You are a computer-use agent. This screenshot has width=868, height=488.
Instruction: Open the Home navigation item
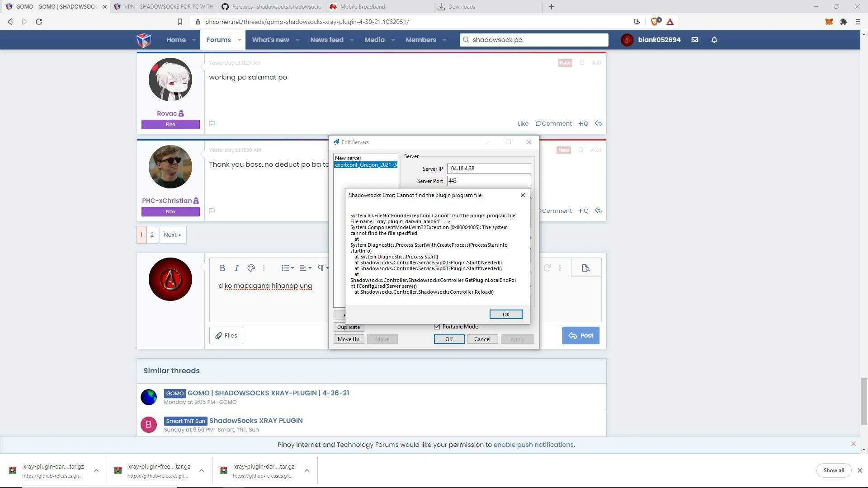pos(176,40)
